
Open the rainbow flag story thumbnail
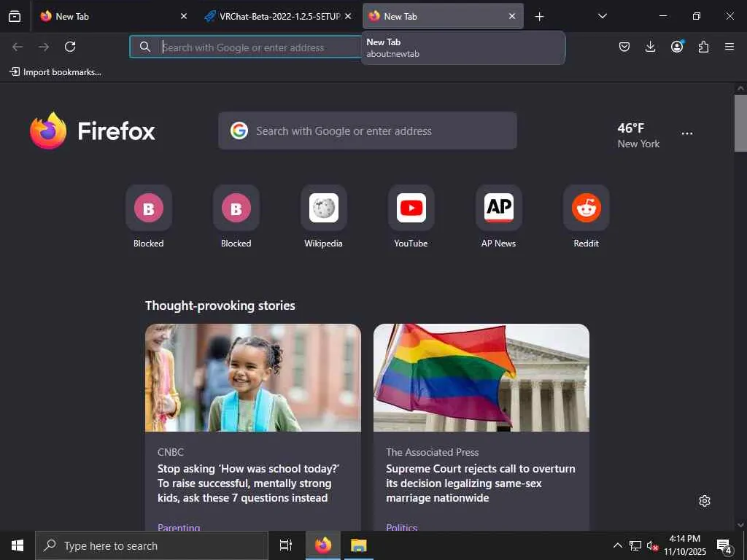coord(481,378)
